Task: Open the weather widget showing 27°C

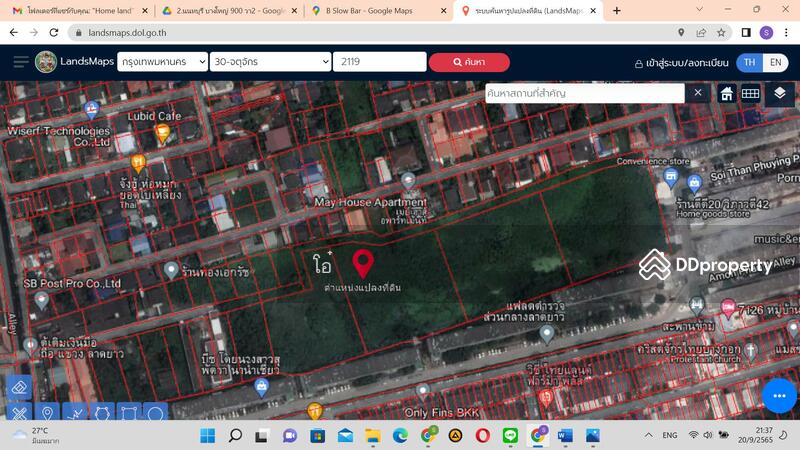Action: pyautogui.click(x=36, y=435)
